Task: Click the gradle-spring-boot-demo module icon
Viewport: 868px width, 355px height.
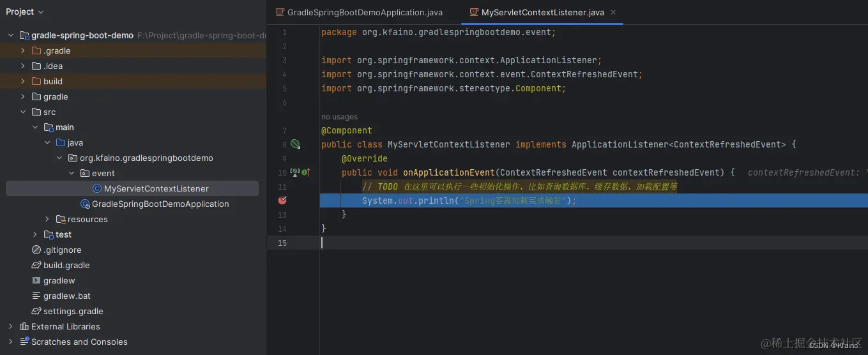Action: 24,35
